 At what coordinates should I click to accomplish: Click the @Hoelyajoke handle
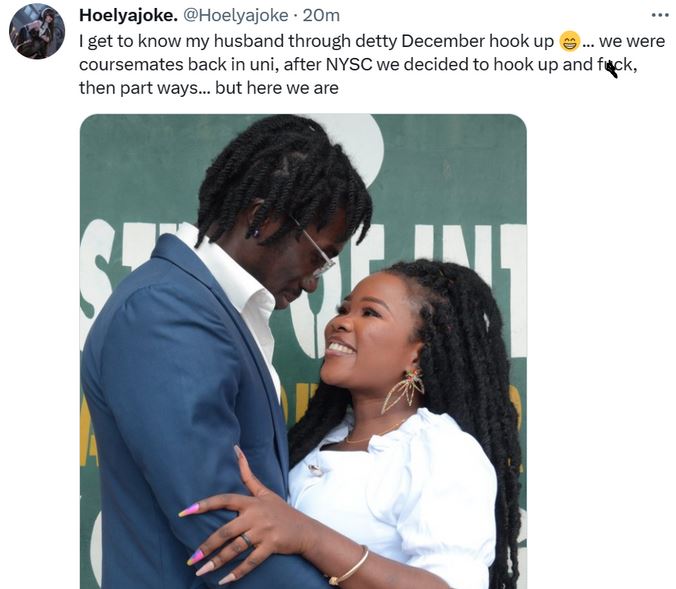click(x=236, y=16)
